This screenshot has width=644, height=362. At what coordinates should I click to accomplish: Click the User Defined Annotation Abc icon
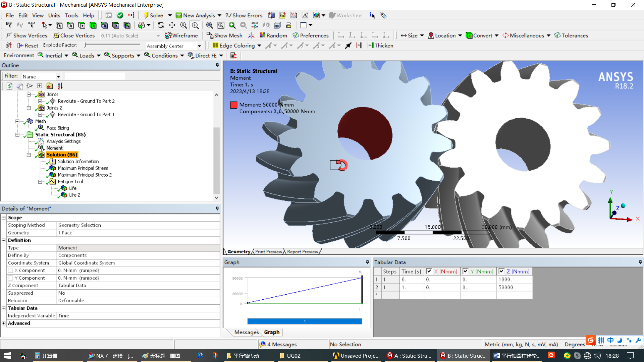[282, 15]
